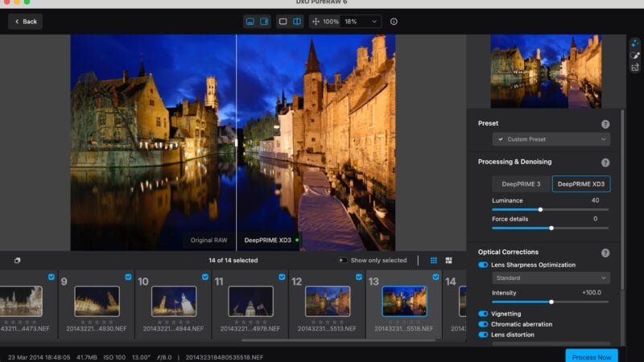Click the Intensity value +100.0
The width and height of the screenshot is (644, 362).
[592, 293]
